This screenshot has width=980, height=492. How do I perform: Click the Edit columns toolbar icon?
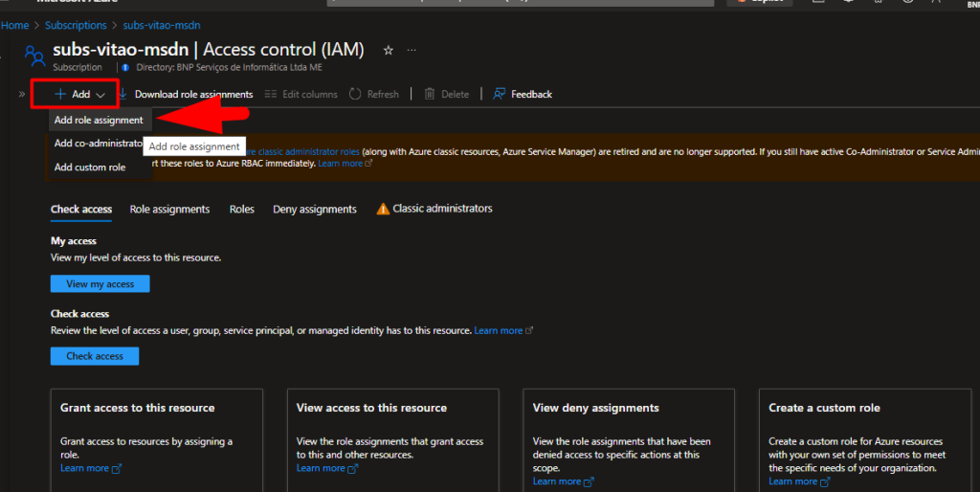pyautogui.click(x=271, y=94)
